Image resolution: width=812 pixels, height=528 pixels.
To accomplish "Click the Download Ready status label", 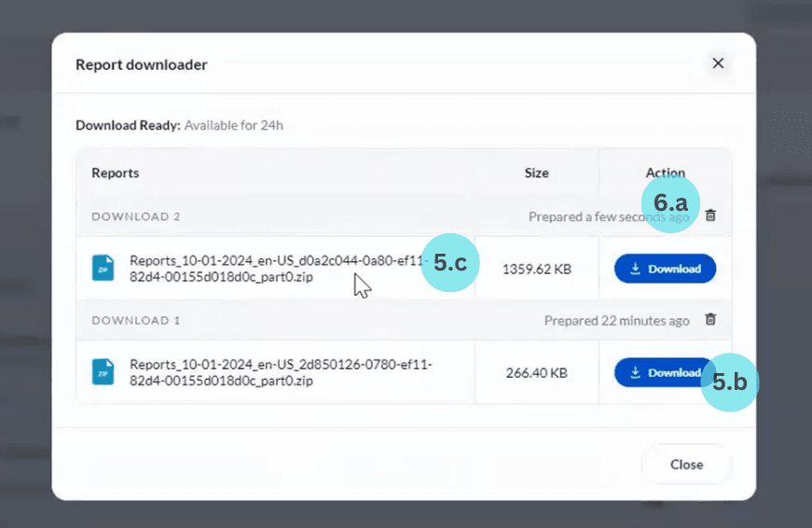I will point(128,125).
